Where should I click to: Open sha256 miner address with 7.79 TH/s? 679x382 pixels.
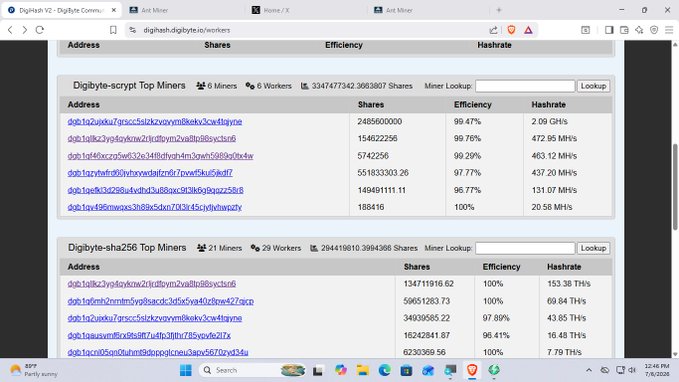click(158, 352)
